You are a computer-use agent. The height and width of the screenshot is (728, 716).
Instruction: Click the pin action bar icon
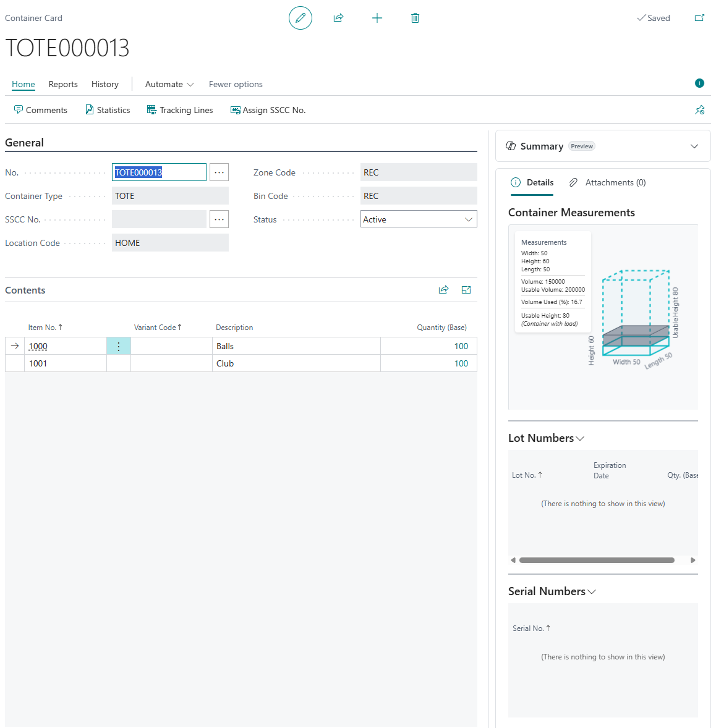(x=699, y=110)
